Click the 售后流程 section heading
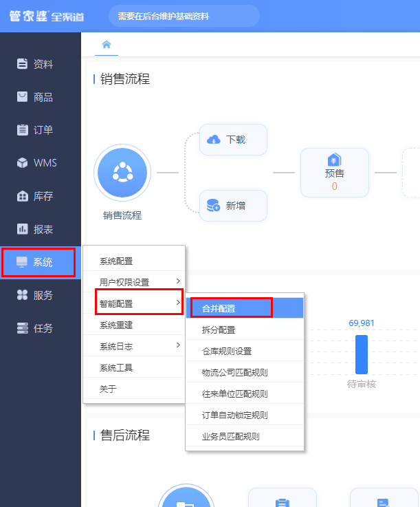This screenshot has width=420, height=507. pyautogui.click(x=124, y=435)
